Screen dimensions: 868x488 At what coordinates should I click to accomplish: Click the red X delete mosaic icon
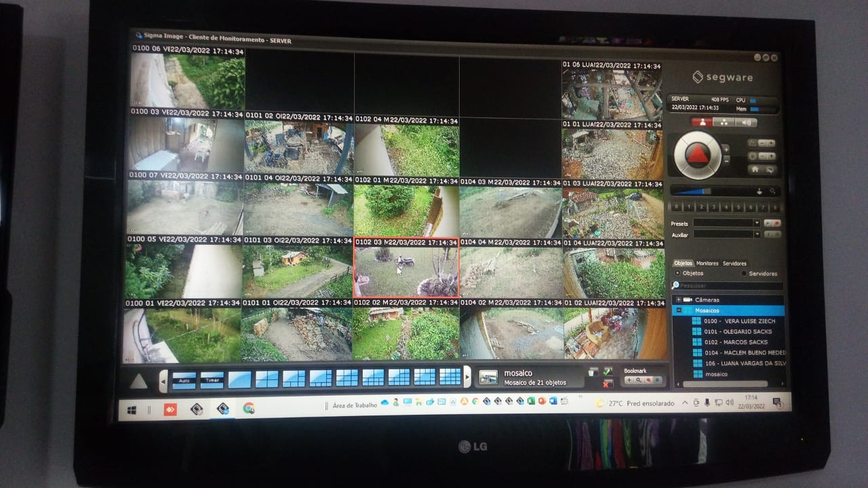[607, 384]
